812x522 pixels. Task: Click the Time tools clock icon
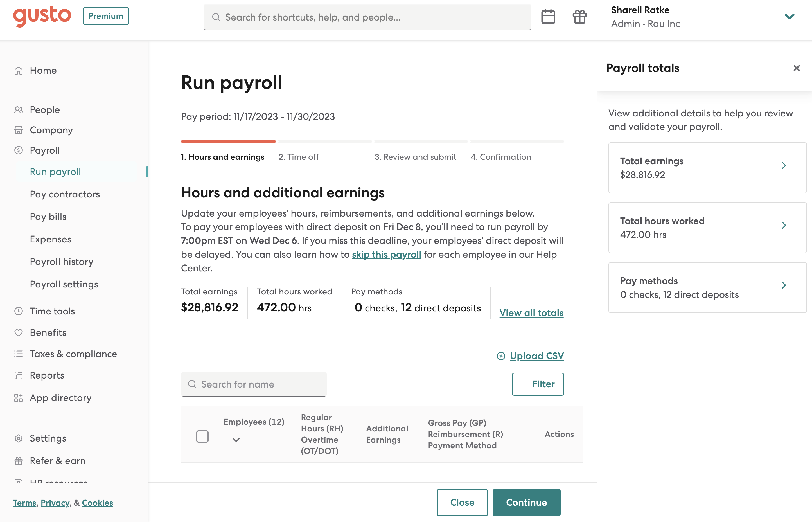point(19,311)
